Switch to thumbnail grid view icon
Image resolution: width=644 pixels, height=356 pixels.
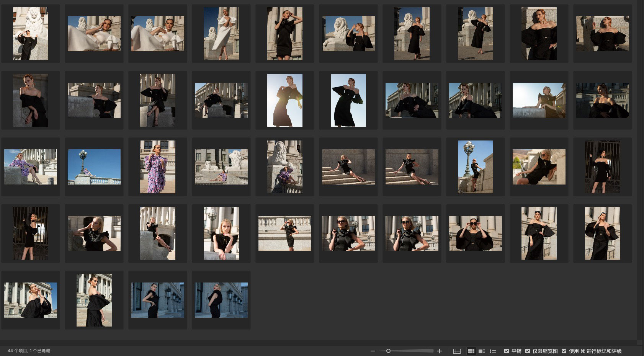tap(471, 351)
